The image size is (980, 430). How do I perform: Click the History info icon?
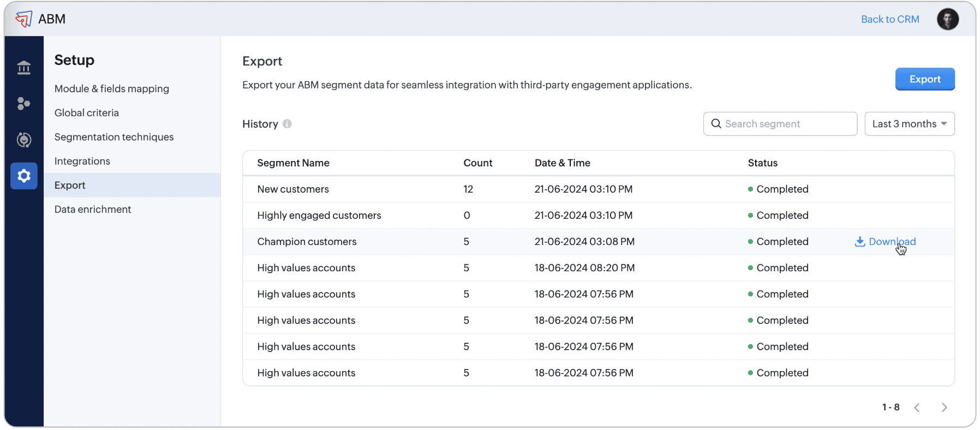point(287,124)
